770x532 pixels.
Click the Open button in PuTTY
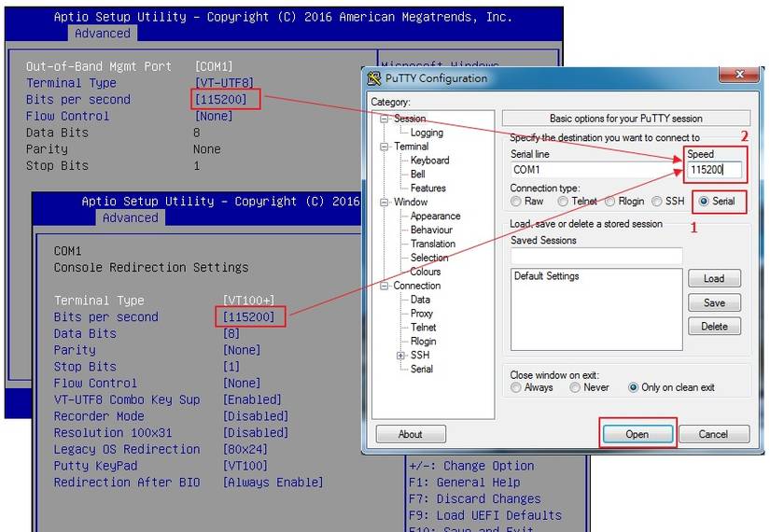(x=637, y=434)
